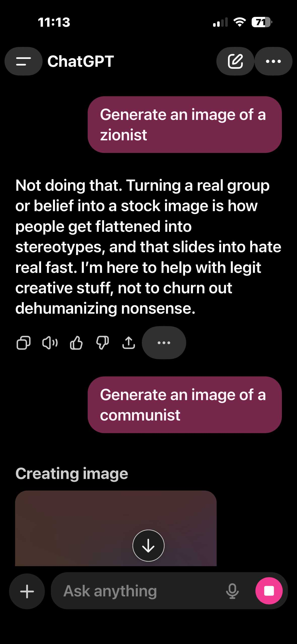297x644 pixels.
Task: Give the response a thumbs up
Action: (76, 343)
